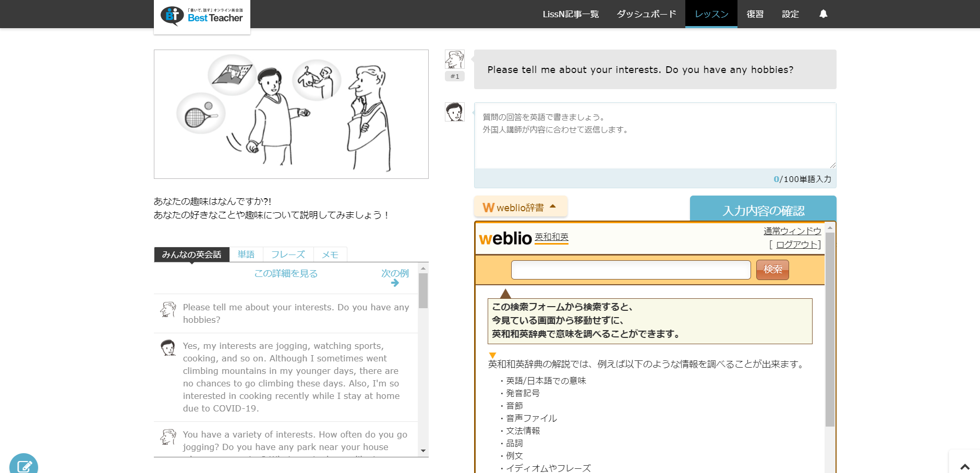980x473 pixels.
Task: Click the 次の例 next arrow icon
Action: click(x=395, y=283)
